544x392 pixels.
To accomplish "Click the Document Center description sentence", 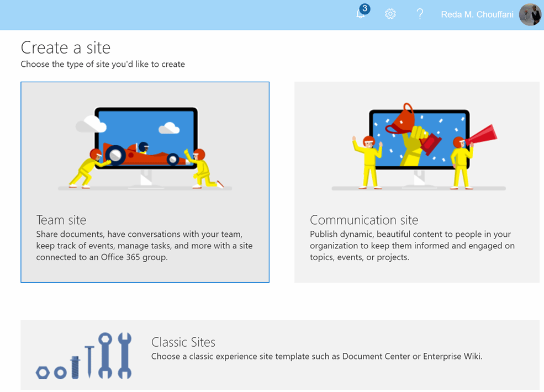I will 317,356.
